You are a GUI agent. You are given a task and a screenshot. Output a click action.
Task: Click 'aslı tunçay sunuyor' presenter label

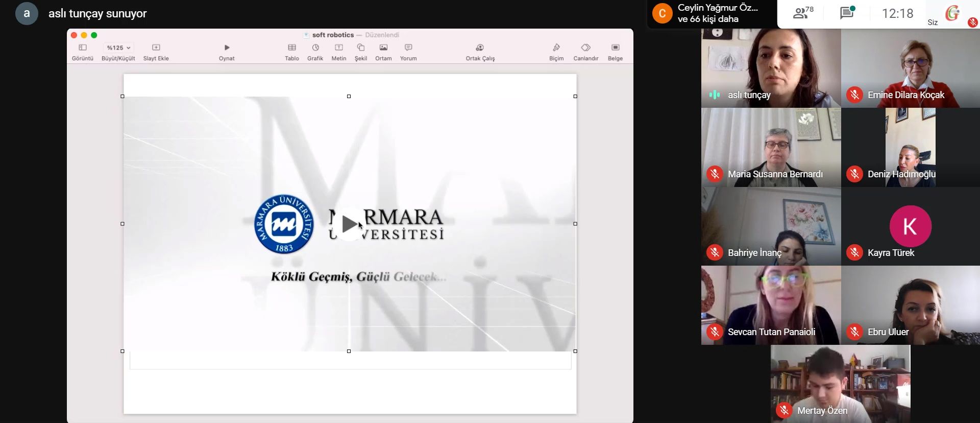[97, 14]
